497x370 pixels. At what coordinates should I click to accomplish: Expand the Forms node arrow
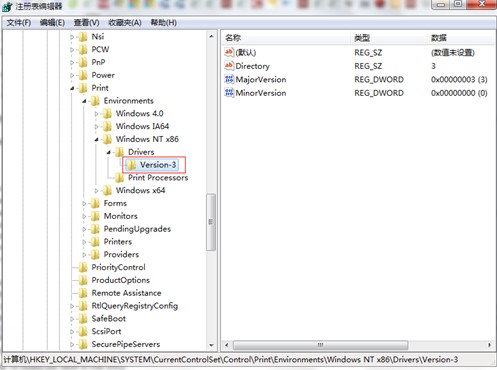(84, 204)
